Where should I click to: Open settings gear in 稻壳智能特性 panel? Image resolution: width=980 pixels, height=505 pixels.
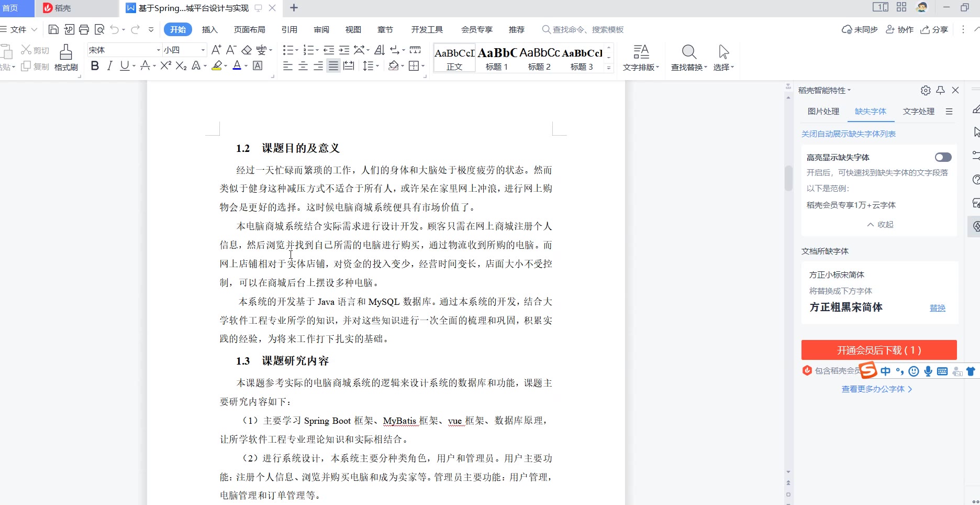(x=926, y=90)
